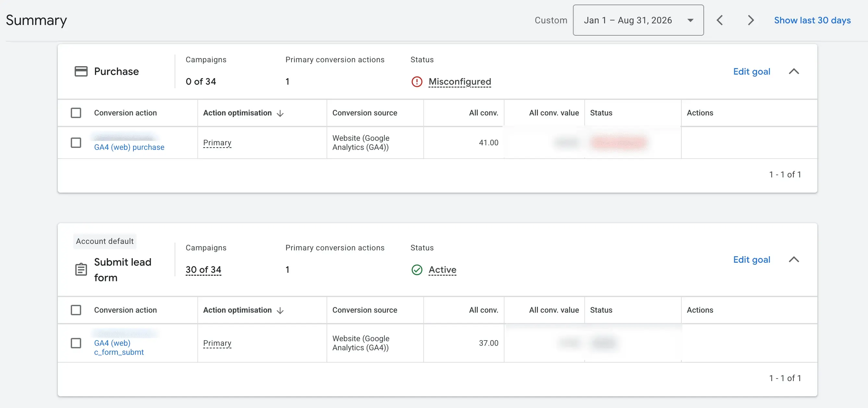Open the Misconfigured status details

click(460, 82)
